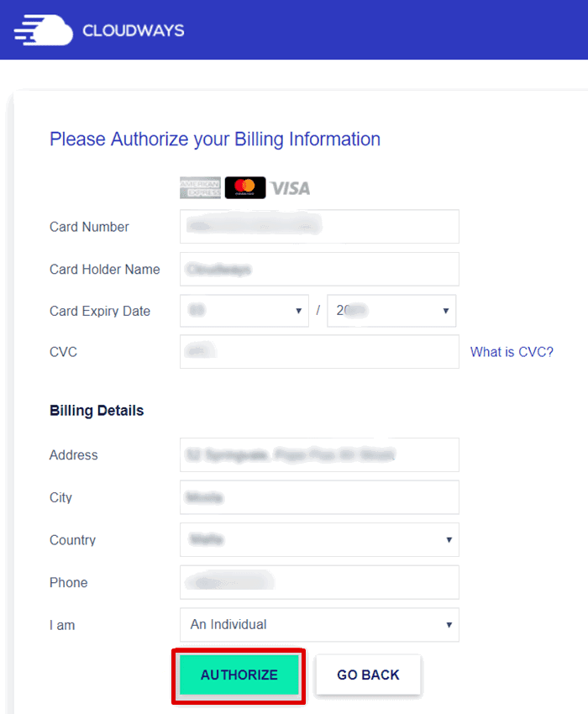Select the Card Holder Name field
Image resolution: width=588 pixels, height=714 pixels.
click(319, 269)
